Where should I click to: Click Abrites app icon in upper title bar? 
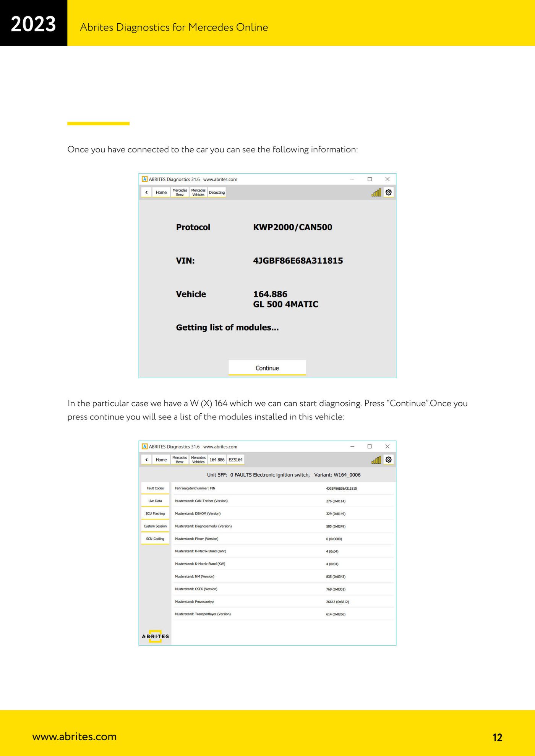coord(144,179)
